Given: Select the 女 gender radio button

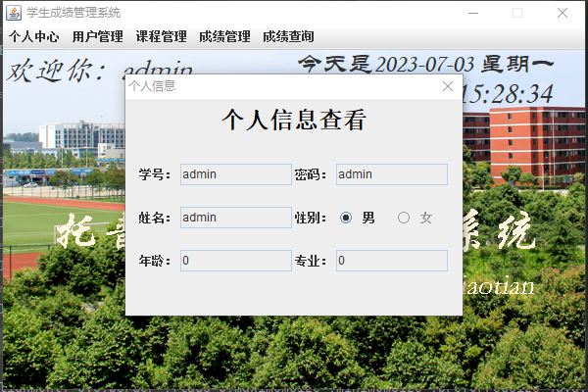Looking at the screenshot, I should [x=404, y=218].
